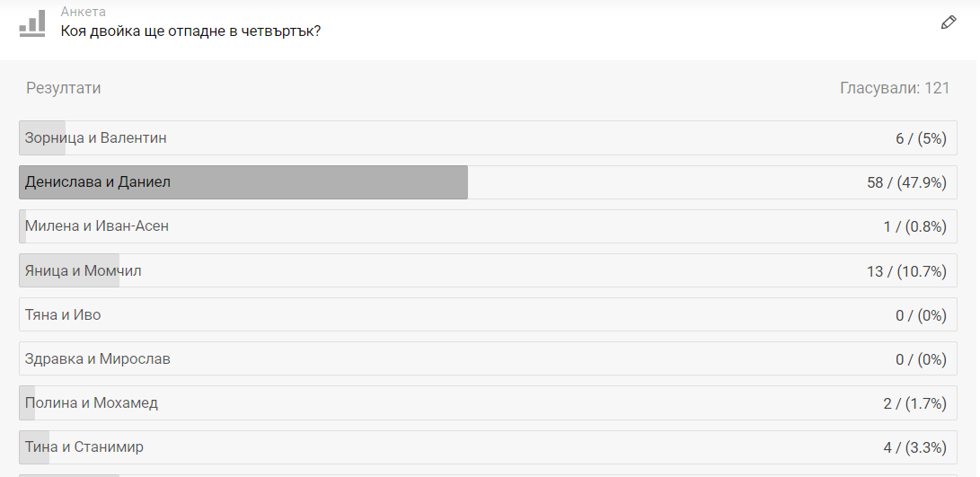
Task: Select the Зорница и Валентин option
Action: (x=96, y=138)
